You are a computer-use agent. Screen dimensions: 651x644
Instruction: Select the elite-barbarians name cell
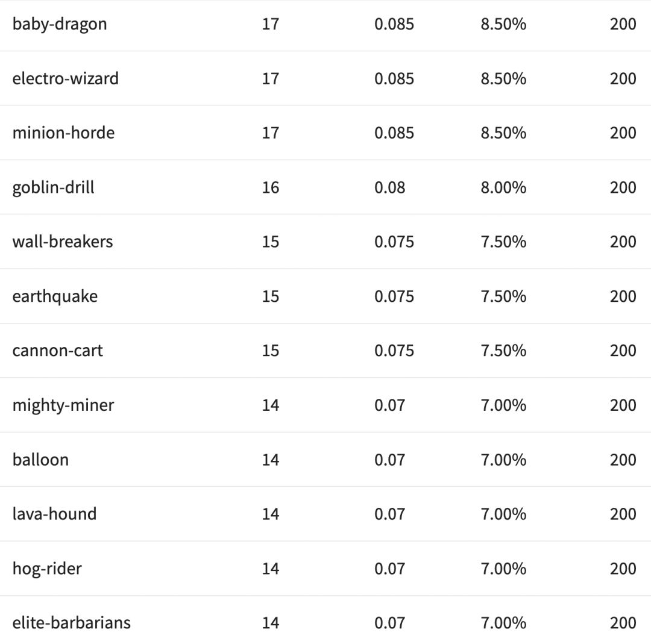click(x=71, y=623)
